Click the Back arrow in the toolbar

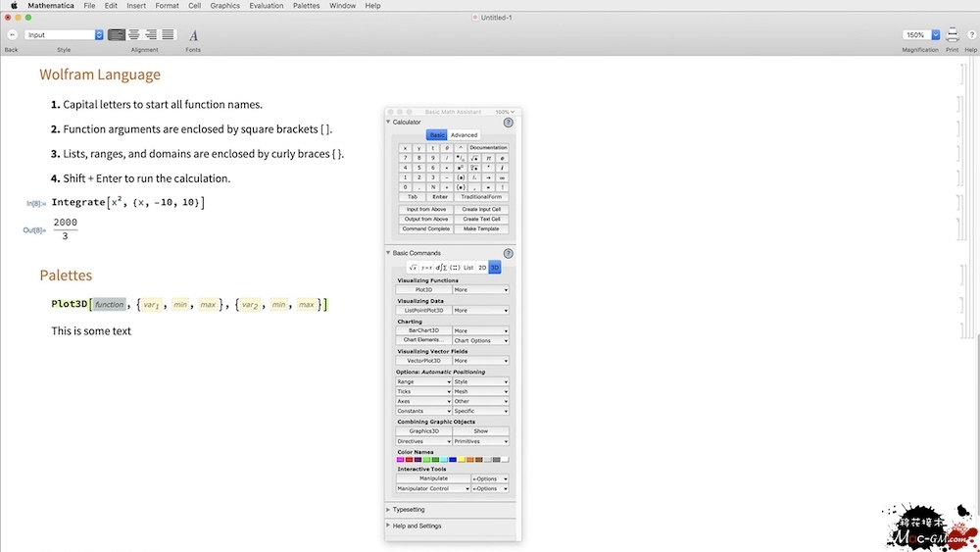pyautogui.click(x=11, y=34)
